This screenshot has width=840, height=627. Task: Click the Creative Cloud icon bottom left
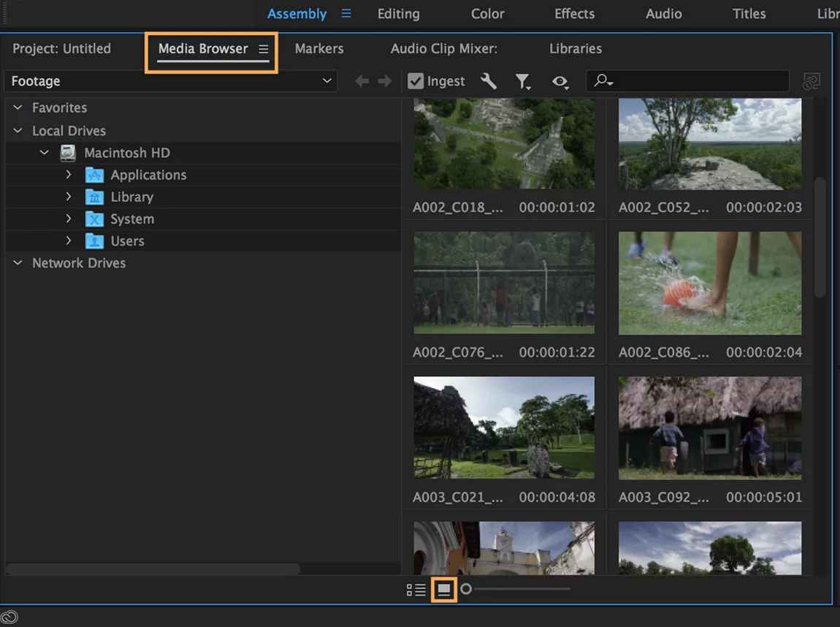9,617
